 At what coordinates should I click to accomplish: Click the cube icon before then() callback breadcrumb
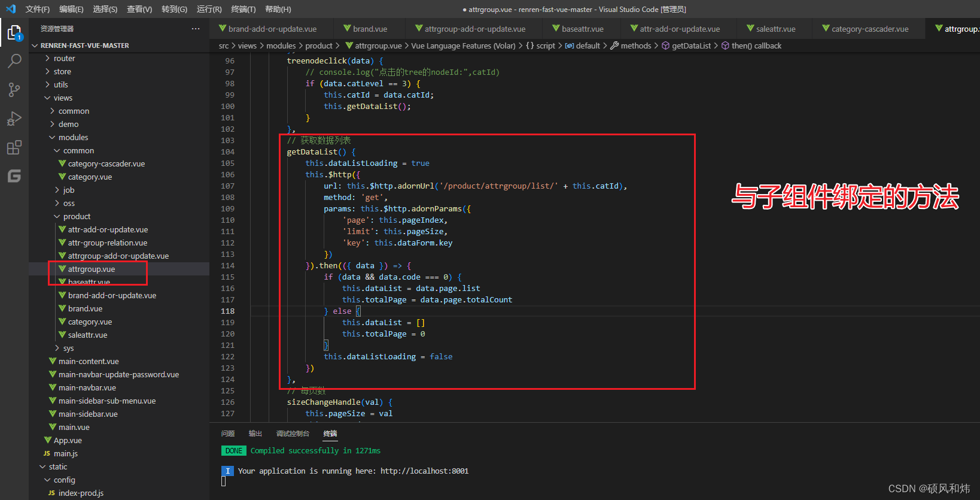(x=725, y=46)
